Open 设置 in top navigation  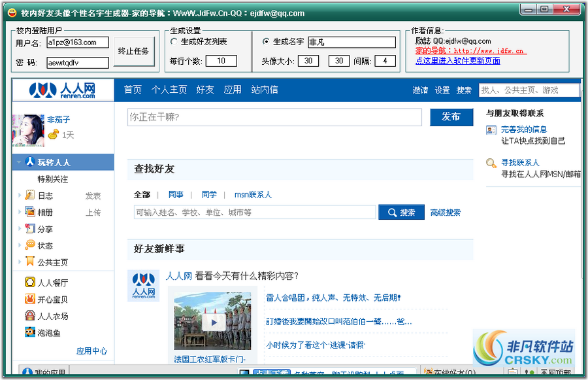pos(442,90)
